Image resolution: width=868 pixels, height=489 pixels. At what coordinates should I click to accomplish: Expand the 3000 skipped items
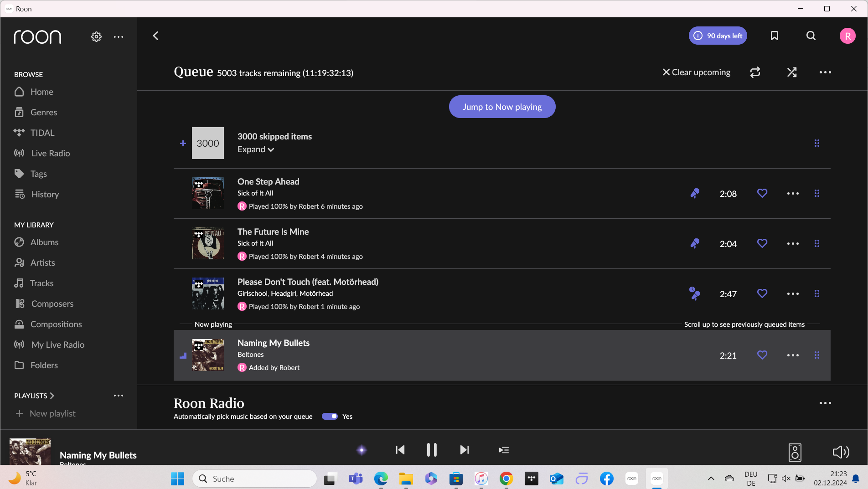(x=255, y=149)
